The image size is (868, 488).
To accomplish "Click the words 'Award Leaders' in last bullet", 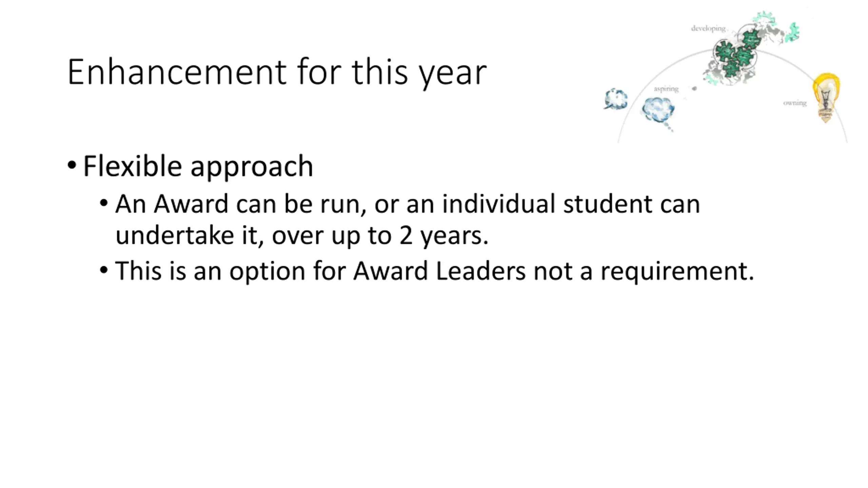I will 439,270.
